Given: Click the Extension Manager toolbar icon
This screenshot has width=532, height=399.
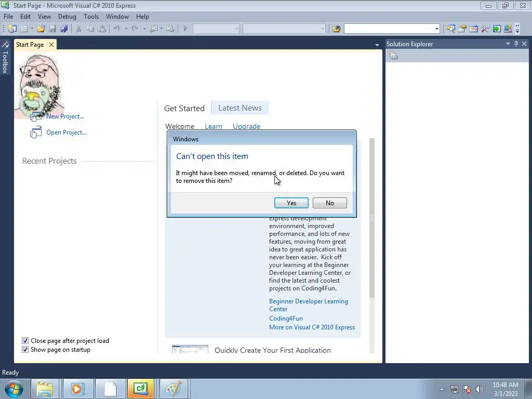Looking at the screenshot, I should point(508,29).
